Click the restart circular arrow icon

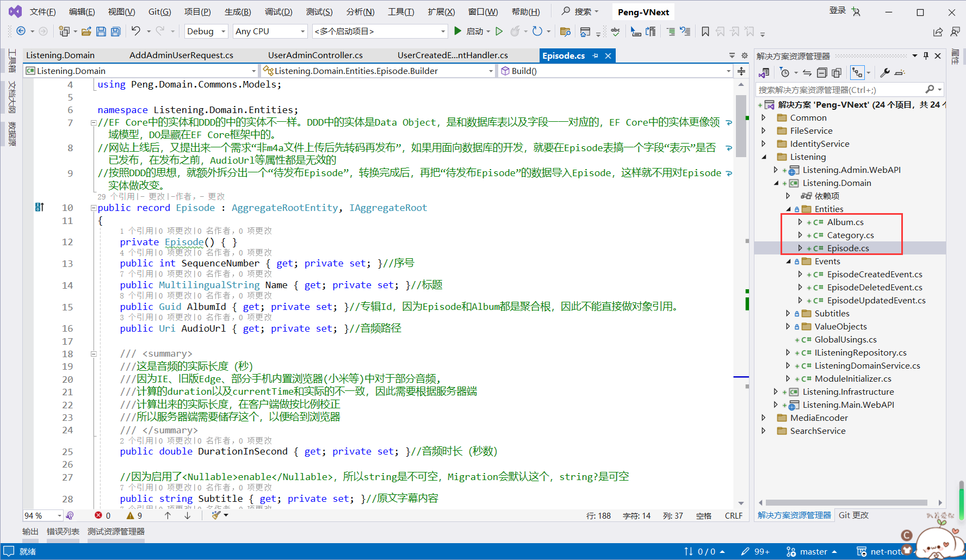coord(537,31)
